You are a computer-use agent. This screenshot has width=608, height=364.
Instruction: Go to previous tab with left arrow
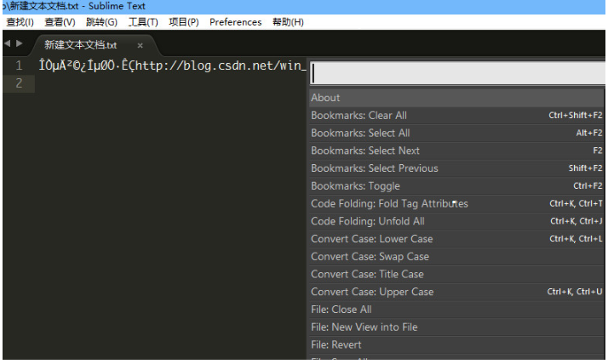pyautogui.click(x=7, y=43)
